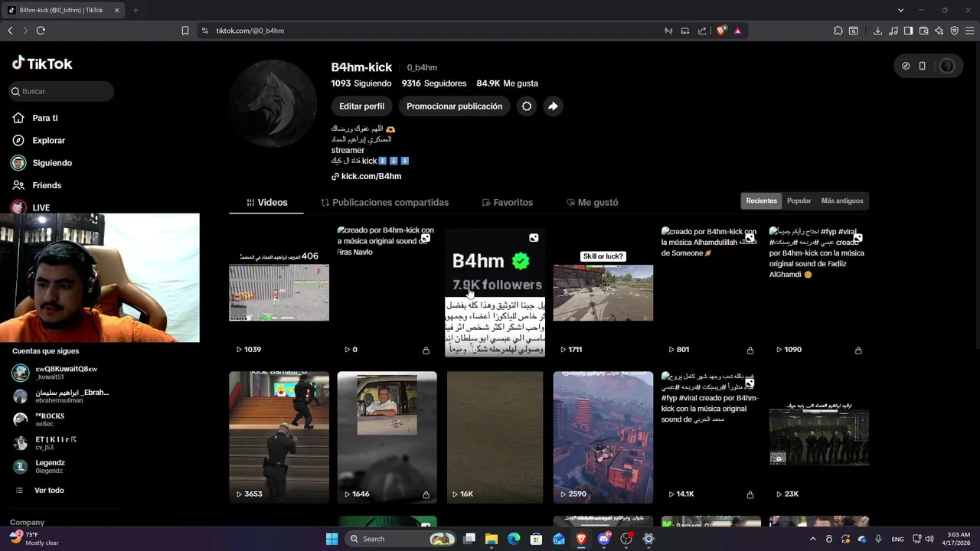Show the browser sidebar panel

[908, 31]
